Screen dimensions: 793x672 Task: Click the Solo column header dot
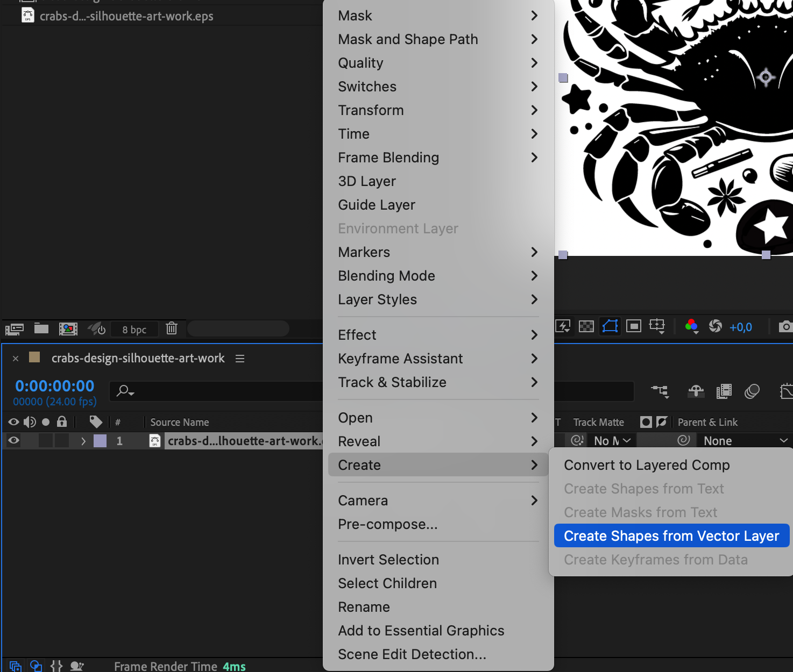tap(46, 422)
